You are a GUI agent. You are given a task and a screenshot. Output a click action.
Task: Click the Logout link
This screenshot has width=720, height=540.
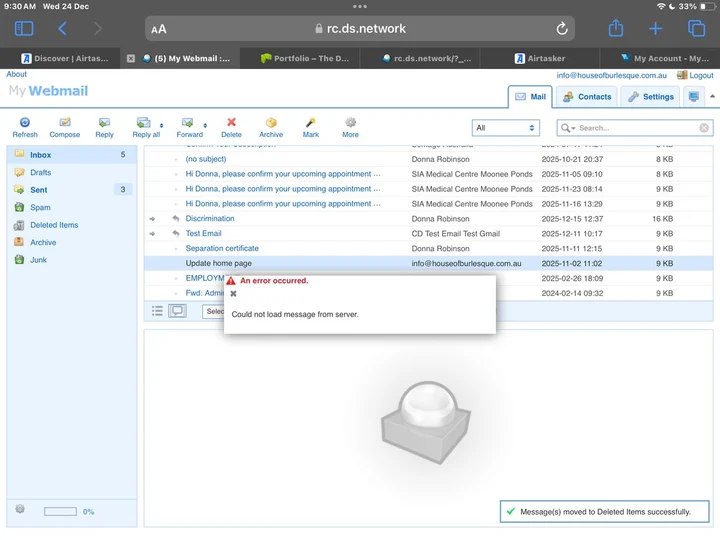click(696, 75)
